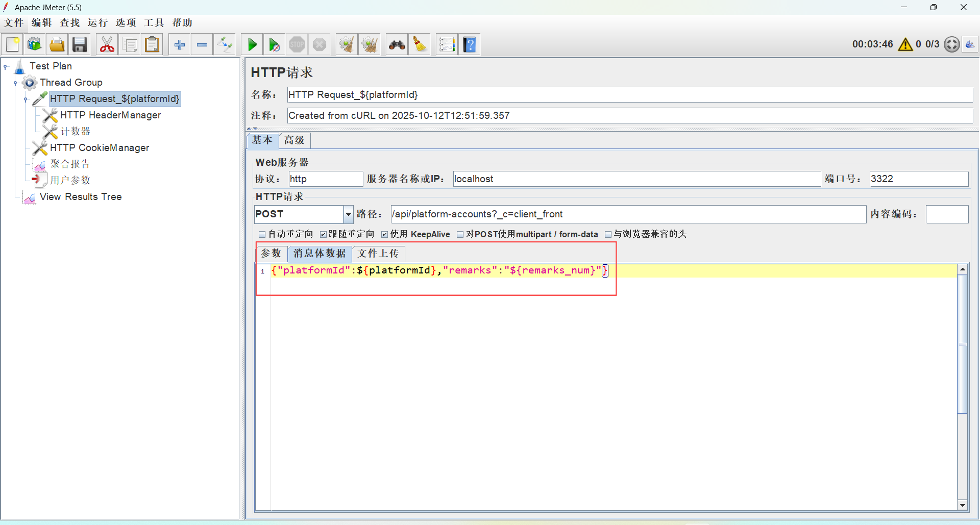Click Start no pauses icon

coord(275,44)
